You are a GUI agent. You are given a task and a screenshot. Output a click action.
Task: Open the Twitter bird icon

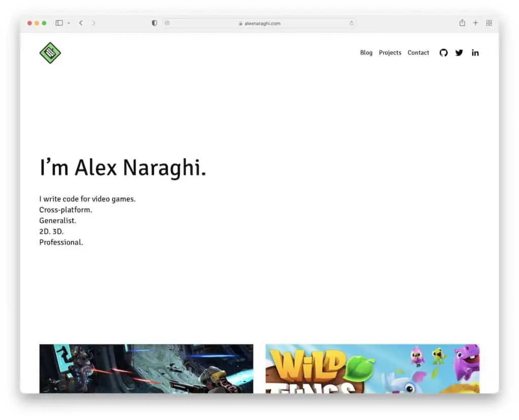459,53
